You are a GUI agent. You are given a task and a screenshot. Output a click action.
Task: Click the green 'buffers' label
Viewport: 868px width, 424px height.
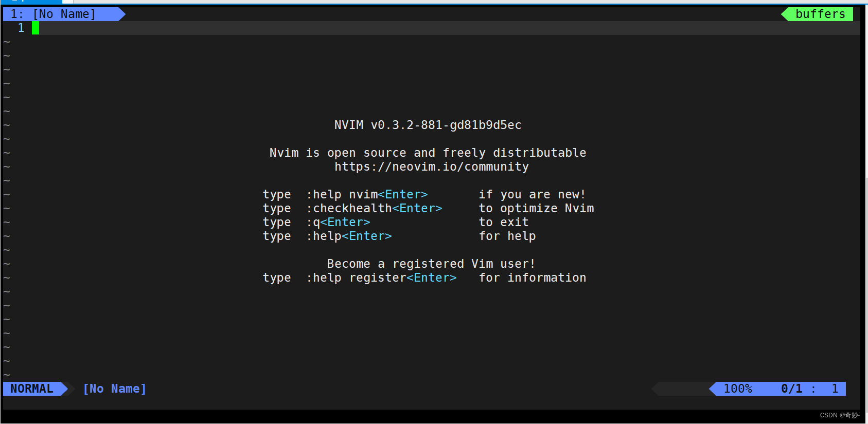tap(820, 14)
